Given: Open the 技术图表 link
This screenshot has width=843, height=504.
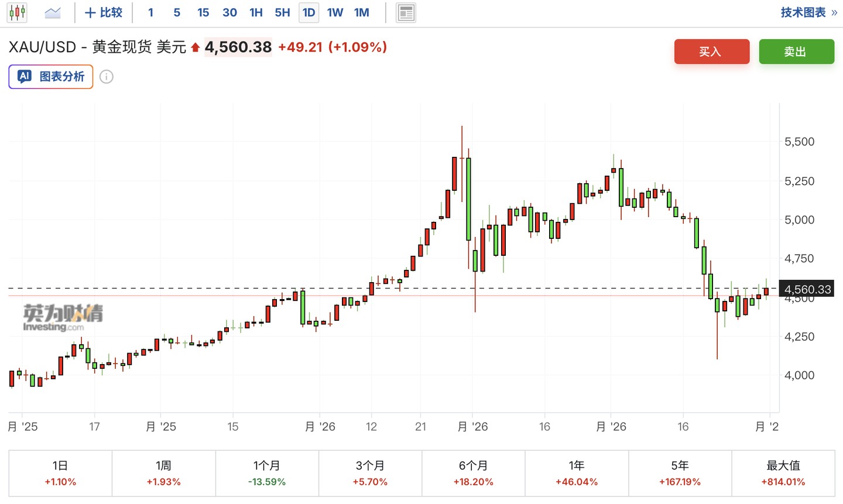Looking at the screenshot, I should (x=808, y=12).
